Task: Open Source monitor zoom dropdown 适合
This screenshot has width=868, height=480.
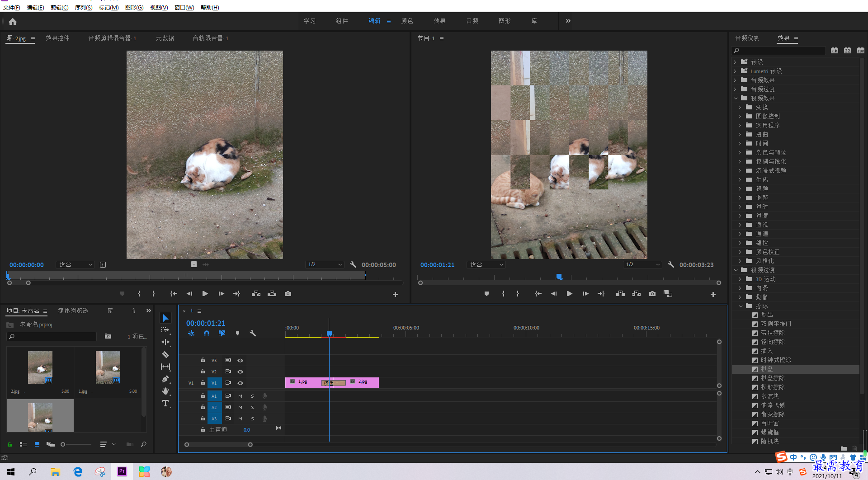Action: pos(75,264)
